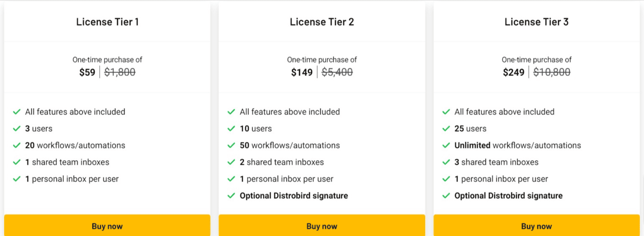Click the $249 price in Tier 3
Image resolution: width=644 pixels, height=236 pixels.
[x=514, y=72]
